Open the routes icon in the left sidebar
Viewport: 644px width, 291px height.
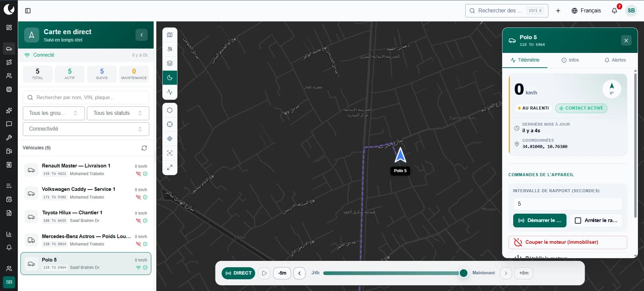(x=9, y=62)
